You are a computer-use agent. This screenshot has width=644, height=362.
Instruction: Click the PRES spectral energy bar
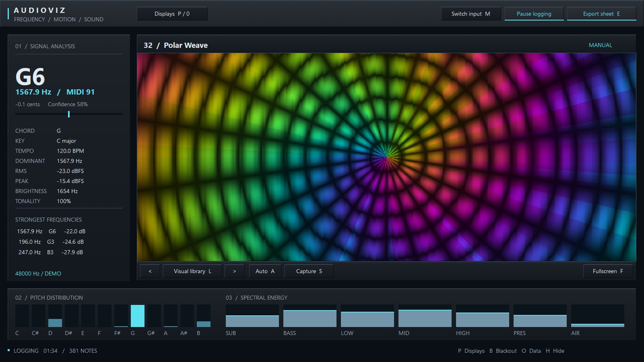pyautogui.click(x=540, y=316)
